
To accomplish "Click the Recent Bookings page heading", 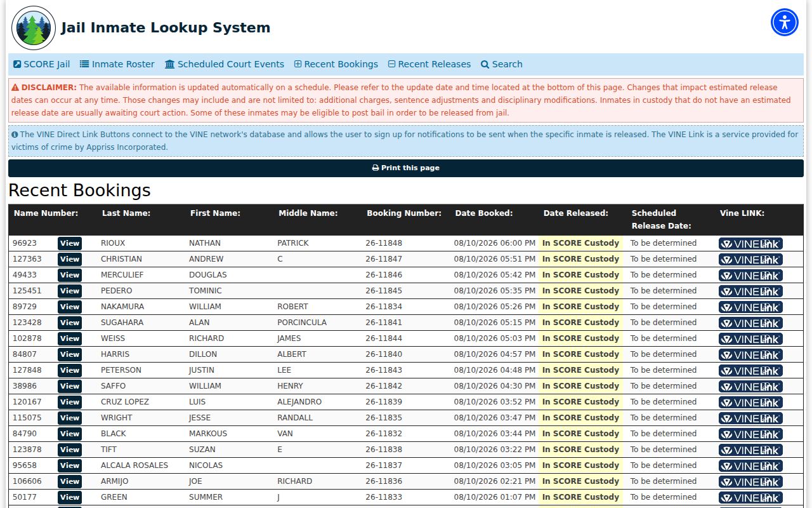I will click(x=79, y=190).
